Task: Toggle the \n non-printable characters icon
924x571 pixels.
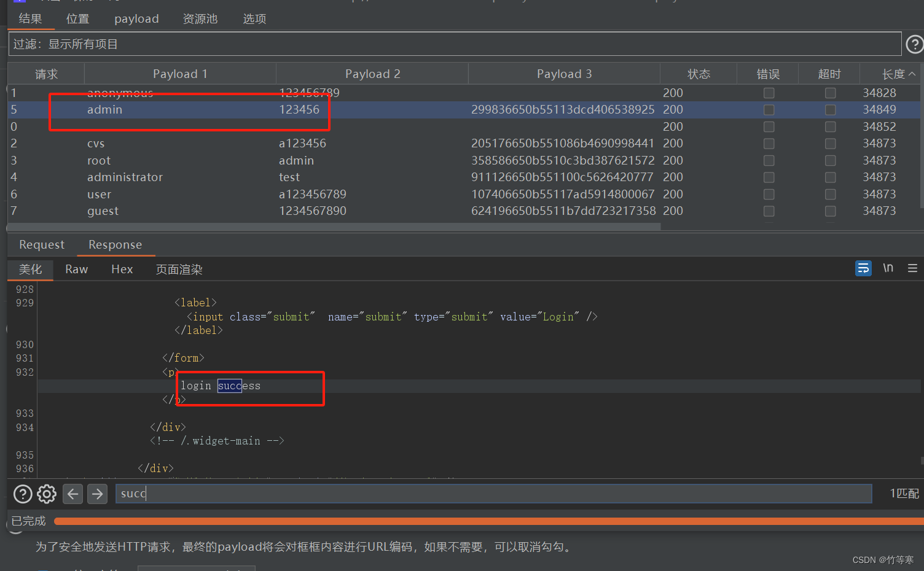Action: point(888,268)
